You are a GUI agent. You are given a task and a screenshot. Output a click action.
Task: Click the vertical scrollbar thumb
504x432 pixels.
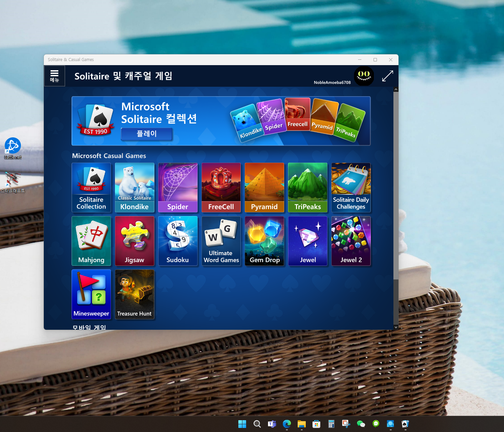[x=396, y=186]
